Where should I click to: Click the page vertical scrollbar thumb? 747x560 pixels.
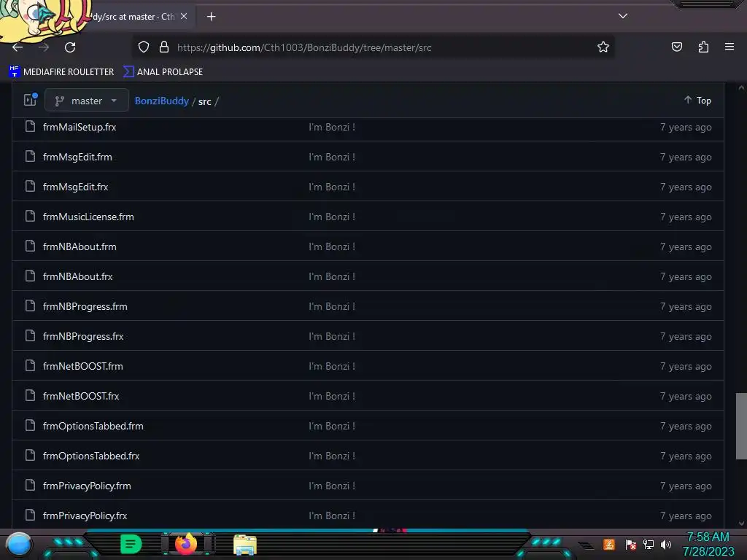point(741,426)
